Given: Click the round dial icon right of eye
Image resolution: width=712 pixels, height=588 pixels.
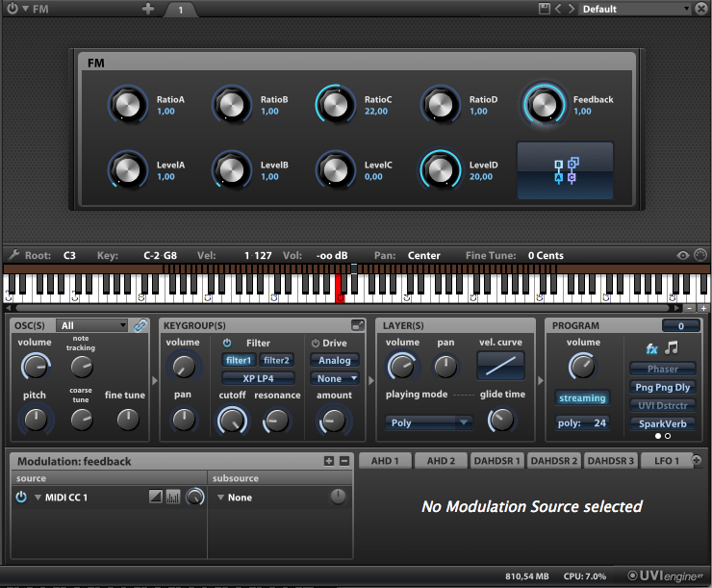Looking at the screenshot, I should click(700, 255).
